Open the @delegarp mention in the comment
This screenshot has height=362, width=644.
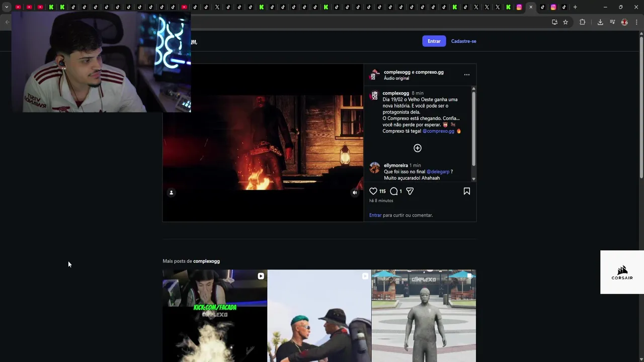pyautogui.click(x=438, y=171)
